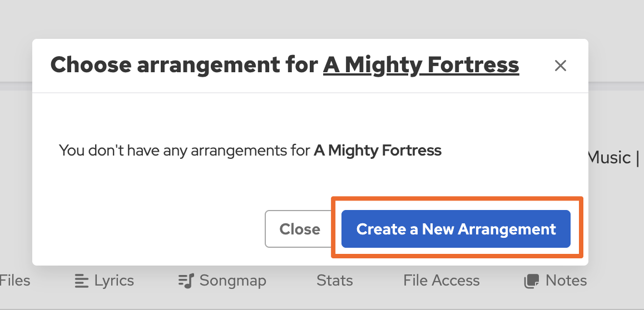Click empty dialog footer left of Close
This screenshot has width=644, height=310.
click(x=145, y=229)
